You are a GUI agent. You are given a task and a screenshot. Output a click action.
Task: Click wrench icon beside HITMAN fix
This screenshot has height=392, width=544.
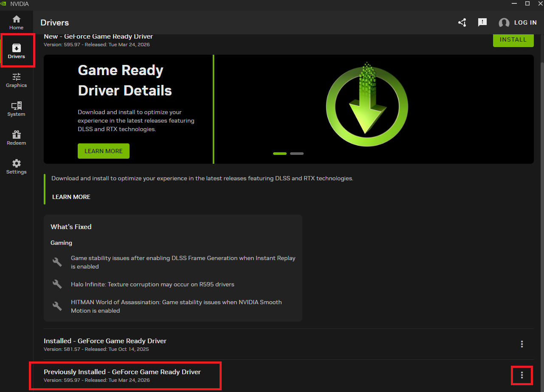pos(57,306)
